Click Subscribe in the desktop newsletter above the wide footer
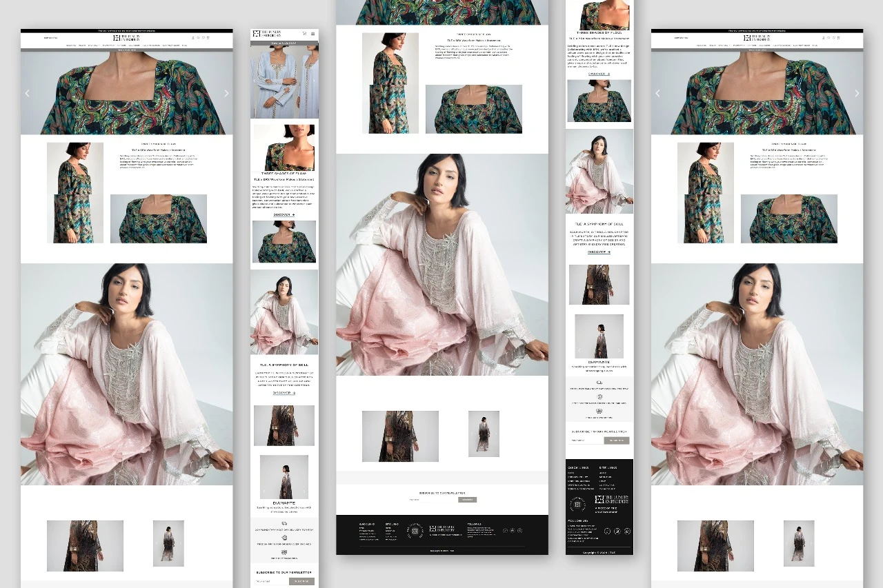This screenshot has width=883, height=588. point(468,500)
